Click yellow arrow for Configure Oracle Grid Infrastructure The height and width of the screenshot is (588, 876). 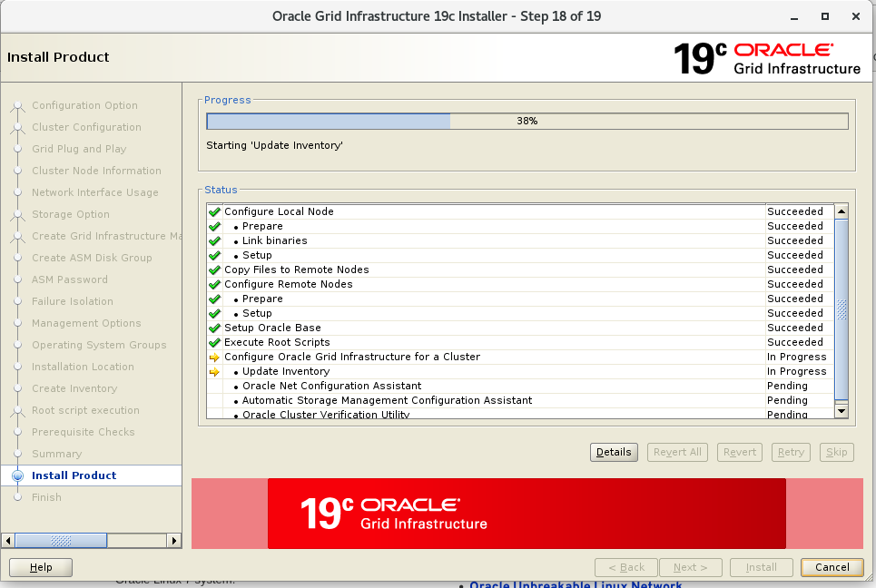214,358
